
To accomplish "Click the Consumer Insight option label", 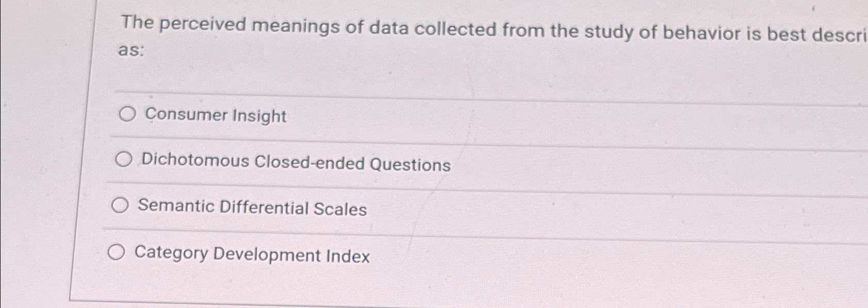I will (214, 116).
